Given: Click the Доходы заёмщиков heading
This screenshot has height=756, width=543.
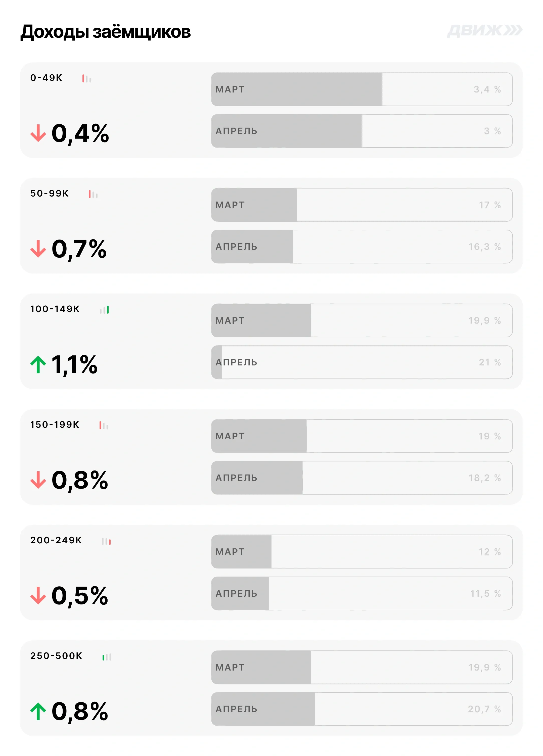Looking at the screenshot, I should click(x=105, y=32).
